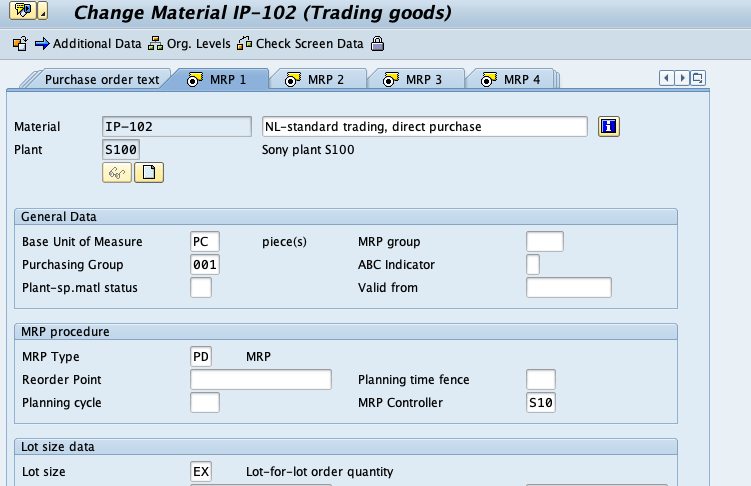Viewport: 751px width, 486px height.
Task: Click the MRP group input field
Action: [x=545, y=241]
